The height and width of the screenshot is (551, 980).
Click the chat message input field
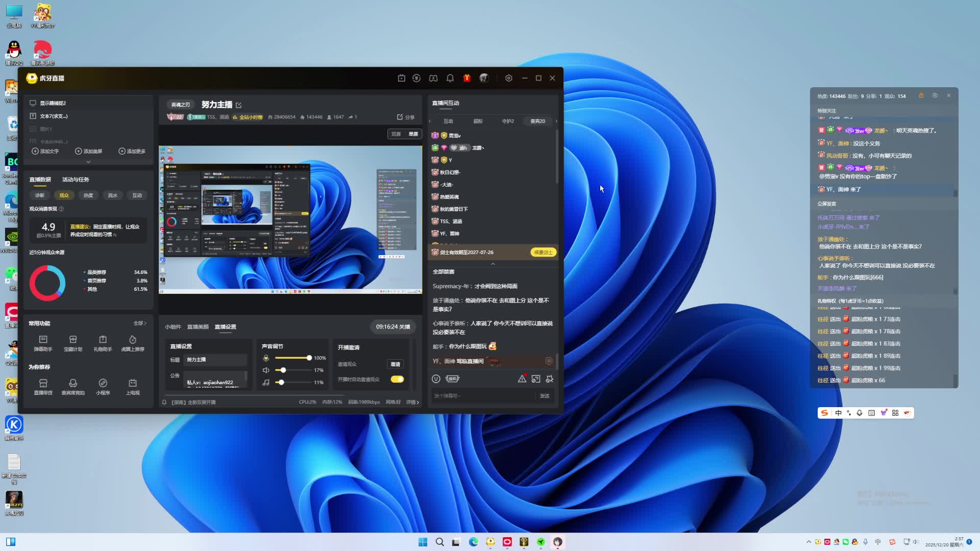click(x=482, y=396)
